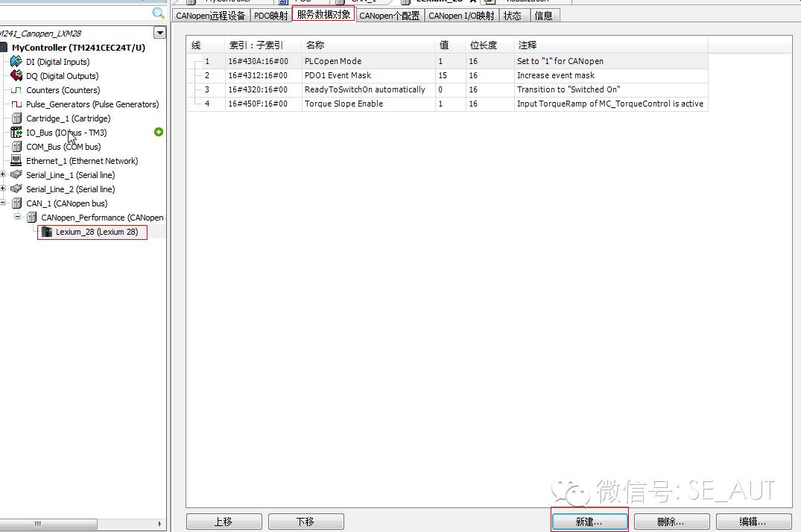Screen dimensions: 801x532
Task: Open the project dropdown arrow above the tree
Action: click(x=160, y=33)
